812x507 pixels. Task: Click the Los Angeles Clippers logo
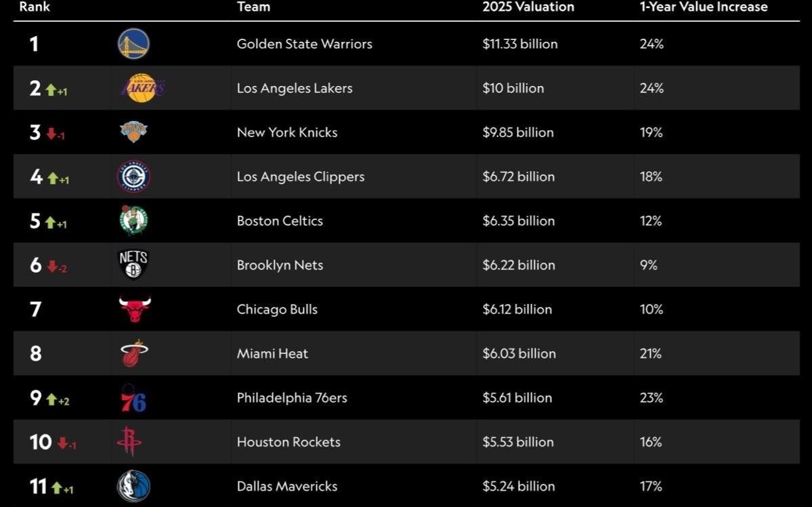point(133,177)
